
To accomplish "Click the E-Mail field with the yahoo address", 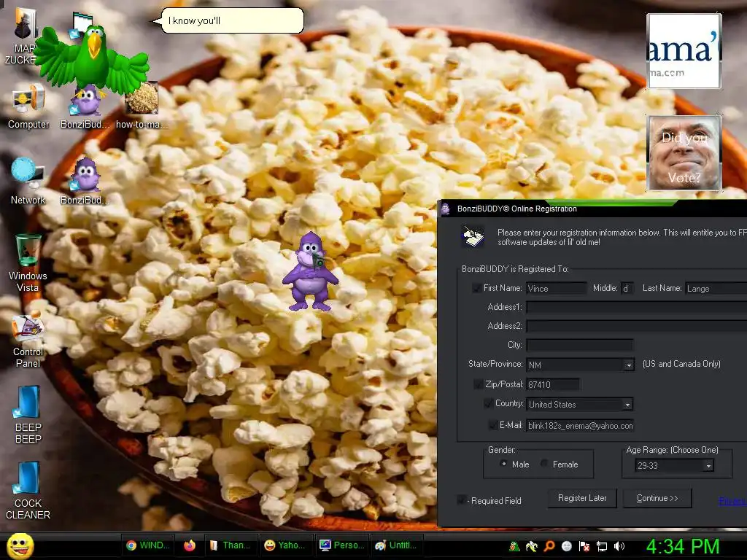I will (x=580, y=426).
